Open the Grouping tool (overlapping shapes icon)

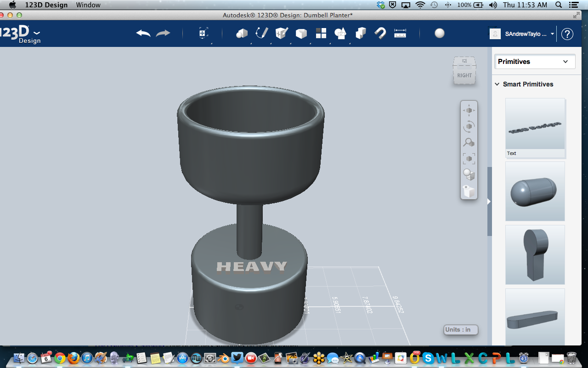point(340,34)
